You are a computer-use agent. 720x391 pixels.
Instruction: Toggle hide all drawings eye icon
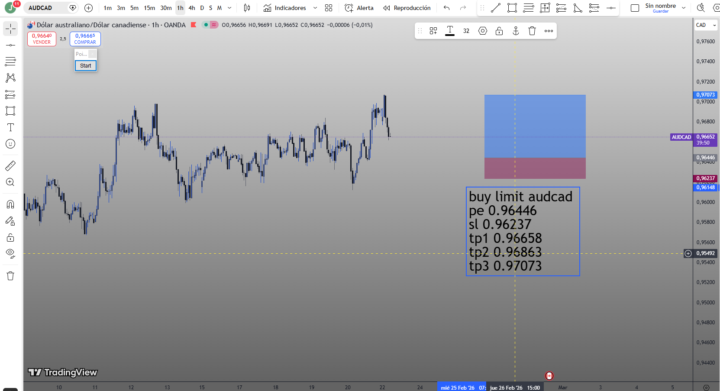(x=10, y=254)
